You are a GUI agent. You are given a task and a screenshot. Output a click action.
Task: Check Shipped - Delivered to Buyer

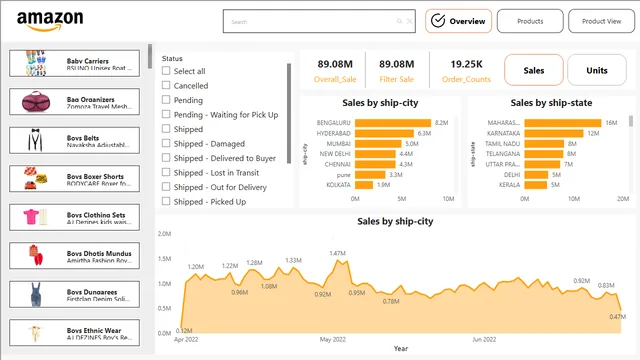point(166,158)
